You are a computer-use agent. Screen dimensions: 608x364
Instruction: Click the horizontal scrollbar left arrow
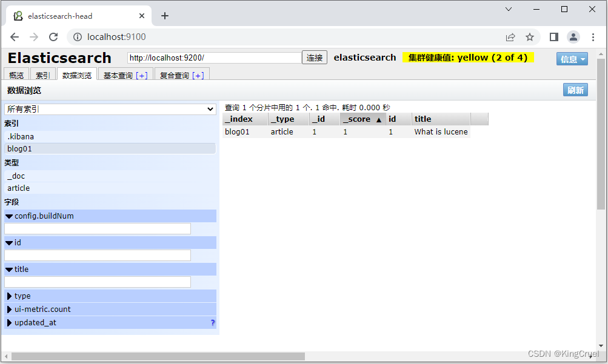(6, 356)
